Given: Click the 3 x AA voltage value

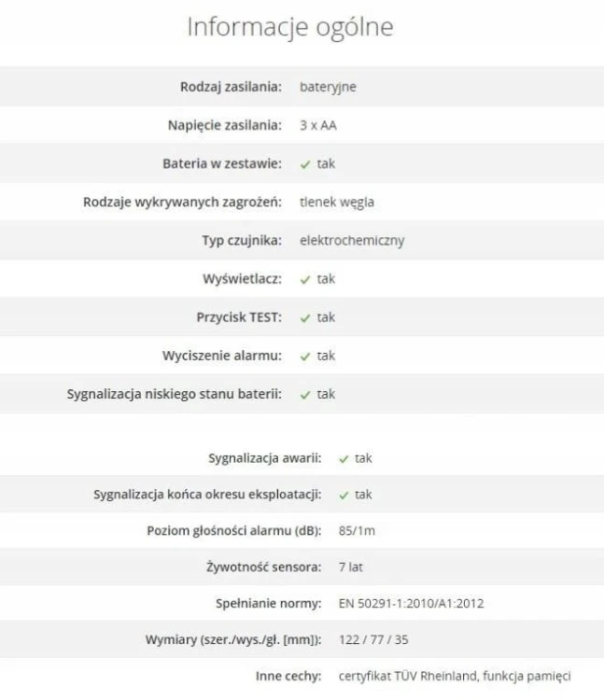Looking at the screenshot, I should [318, 125].
